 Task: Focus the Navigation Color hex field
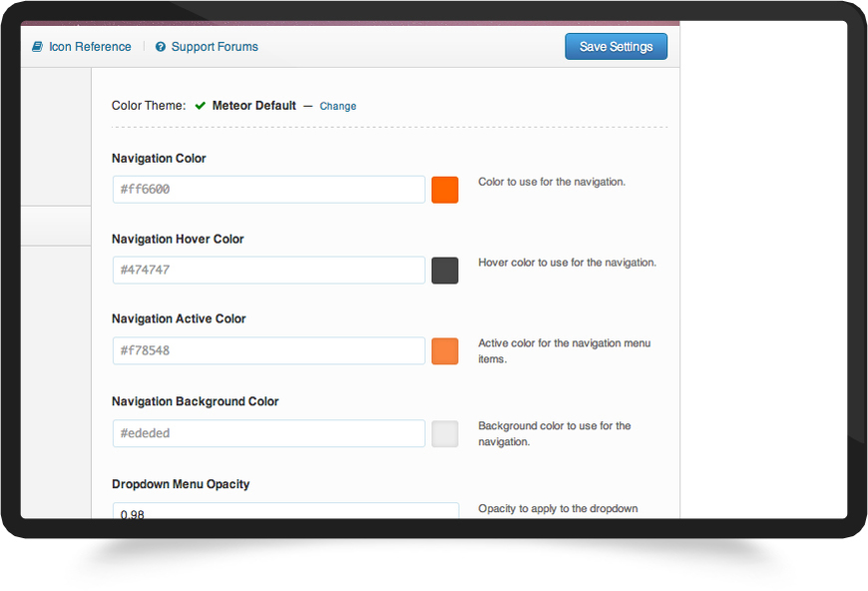click(x=268, y=190)
